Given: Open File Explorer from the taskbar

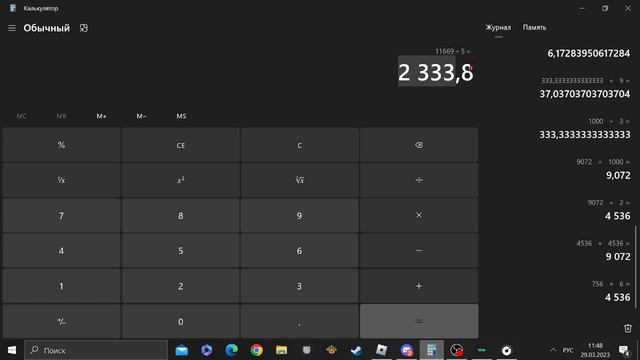Looking at the screenshot, I should pos(281,350).
